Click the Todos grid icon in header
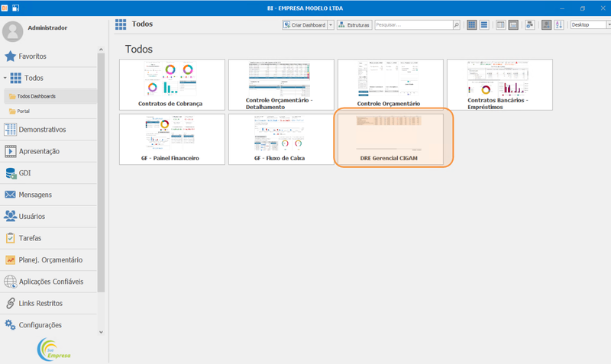The width and height of the screenshot is (611, 364). point(121,24)
